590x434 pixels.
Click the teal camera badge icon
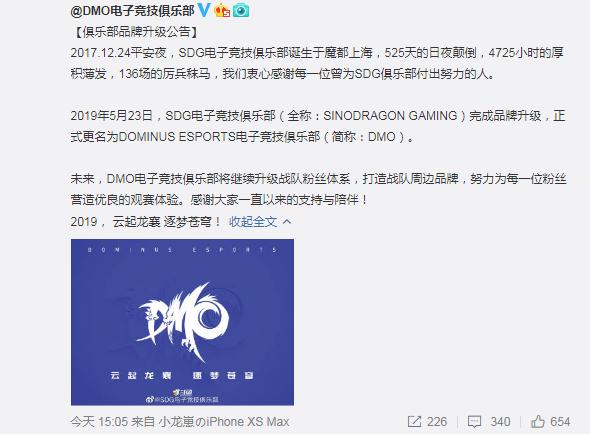click(241, 11)
